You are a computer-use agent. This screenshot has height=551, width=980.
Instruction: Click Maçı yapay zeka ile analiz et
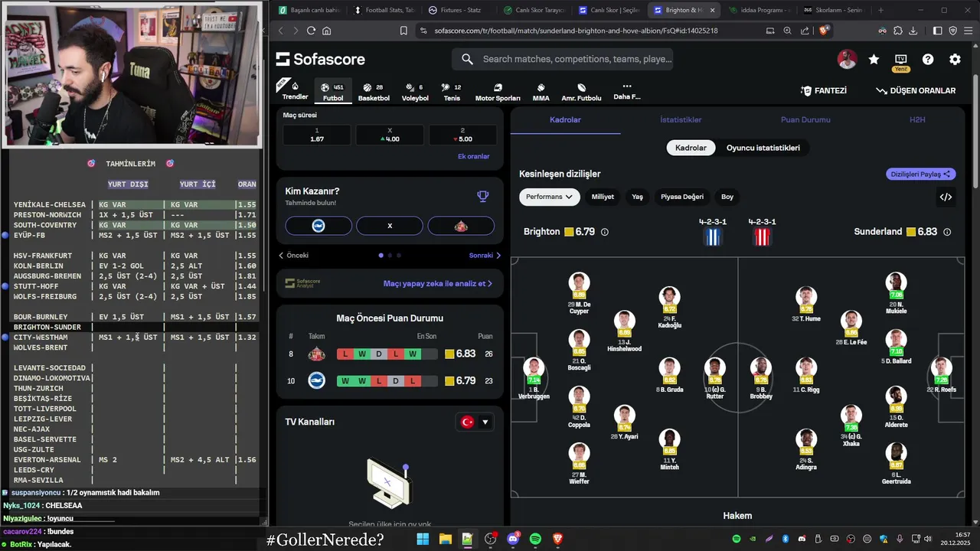pos(438,283)
